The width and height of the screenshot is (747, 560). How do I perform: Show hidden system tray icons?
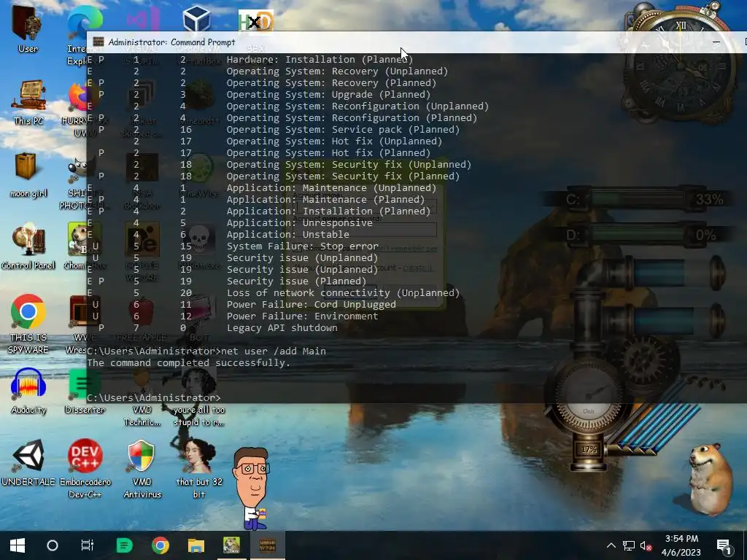tap(611, 545)
